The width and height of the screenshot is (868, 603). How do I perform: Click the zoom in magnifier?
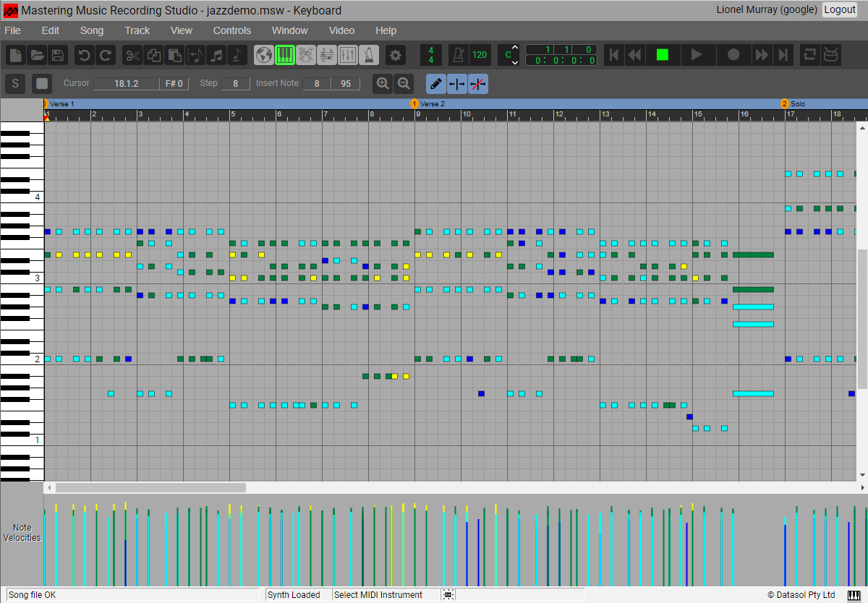point(383,84)
